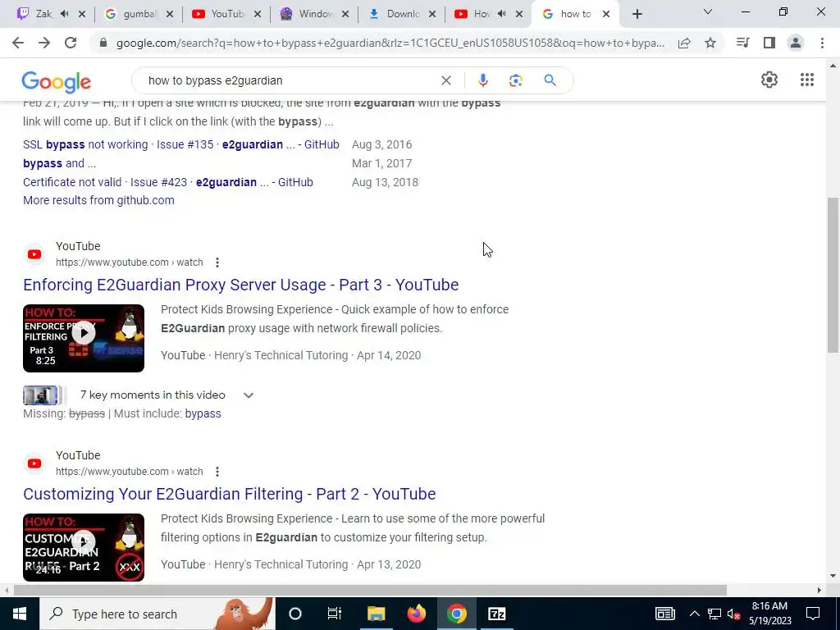Open network tray icon
Screen dimensions: 840x630
(714, 614)
